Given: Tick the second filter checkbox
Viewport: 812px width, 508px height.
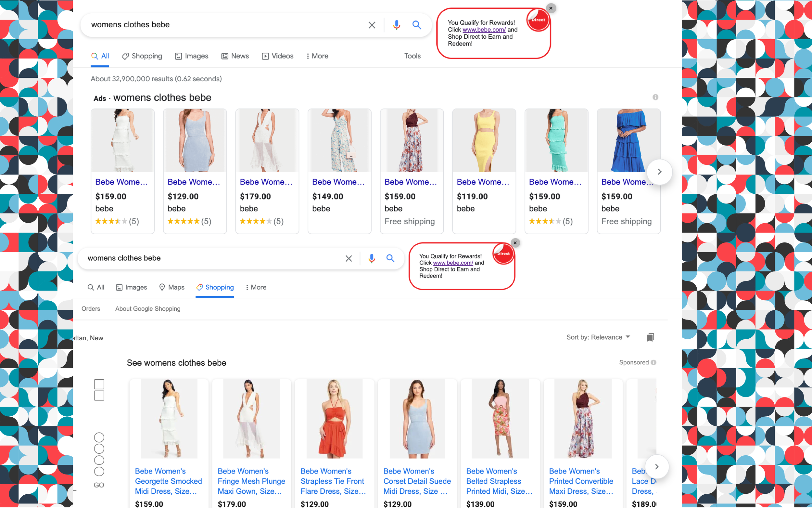Looking at the screenshot, I should (99, 396).
